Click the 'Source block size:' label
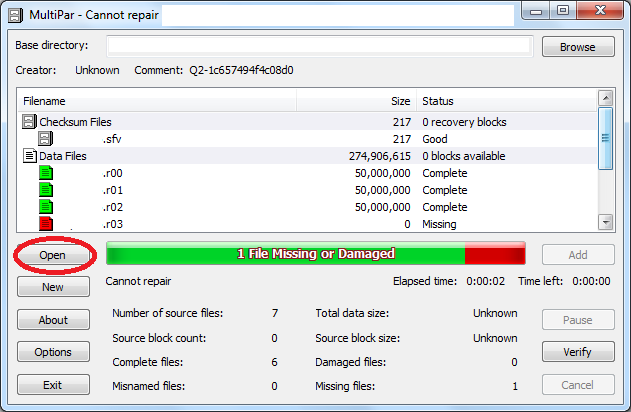This screenshot has width=631, height=412. (x=357, y=338)
